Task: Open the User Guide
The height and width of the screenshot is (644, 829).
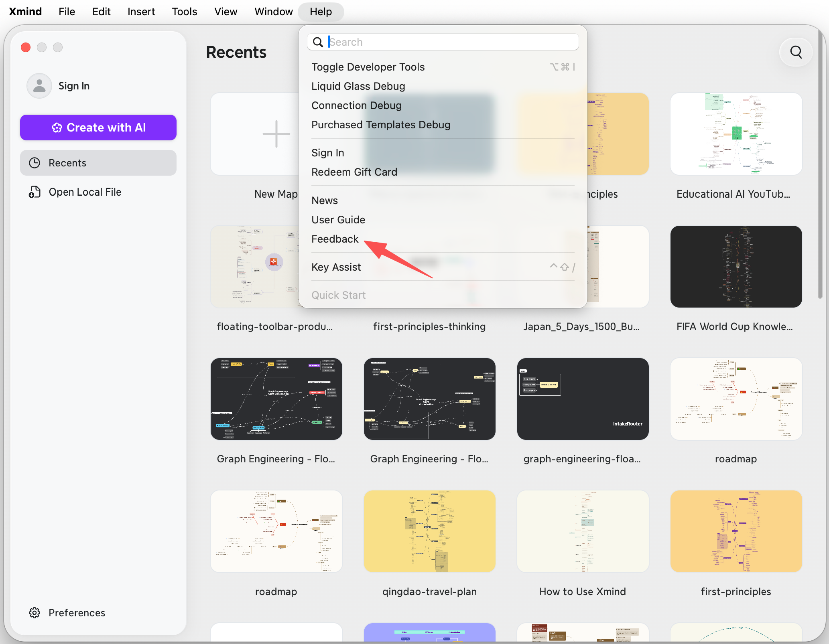Action: click(x=443, y=220)
